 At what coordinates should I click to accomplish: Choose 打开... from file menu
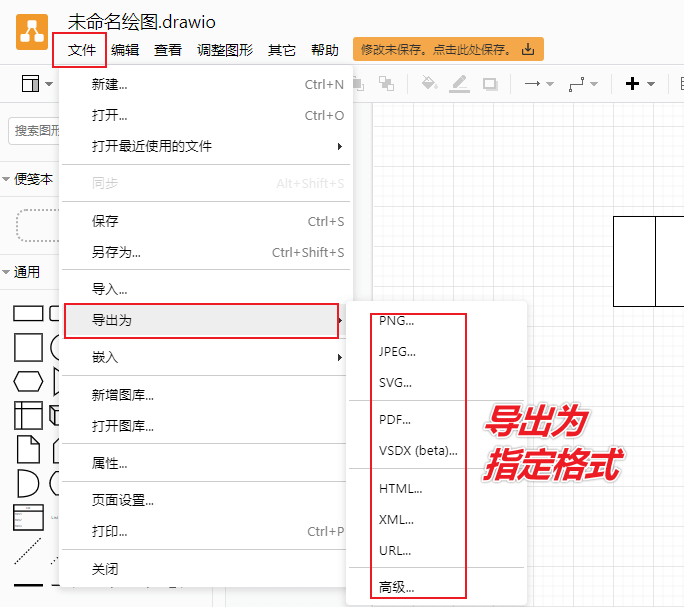206,115
